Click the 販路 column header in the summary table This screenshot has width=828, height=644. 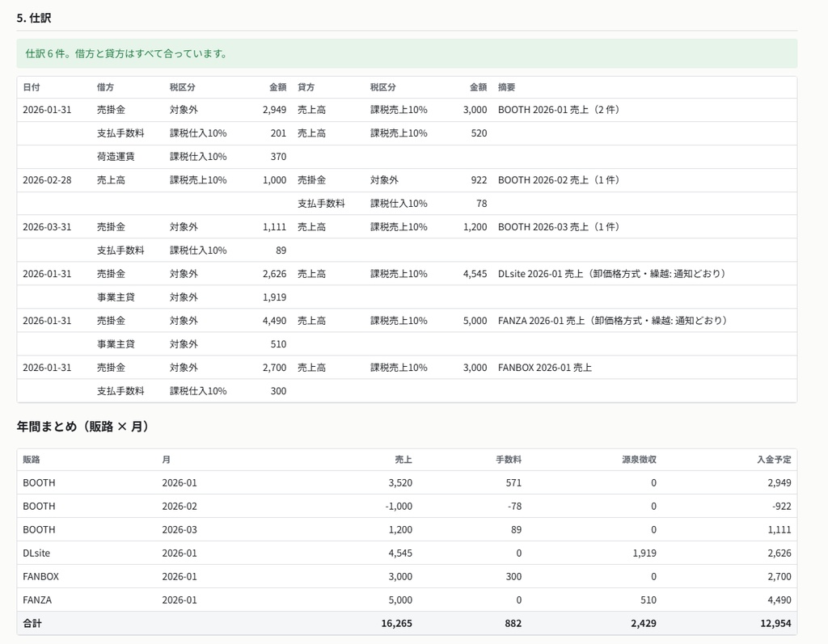tap(32, 459)
